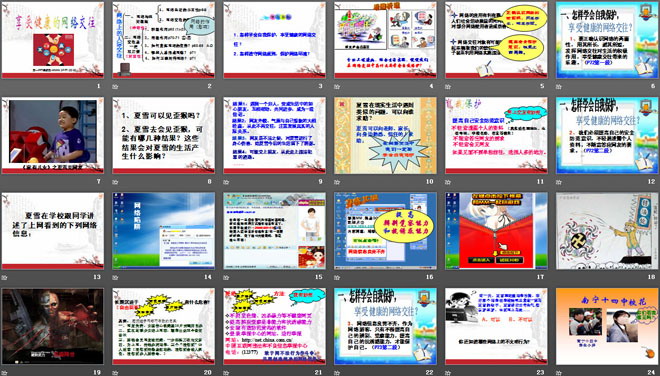Select slide 7 photo of boy thumbnail
The image size is (660, 376).
(x=53, y=136)
